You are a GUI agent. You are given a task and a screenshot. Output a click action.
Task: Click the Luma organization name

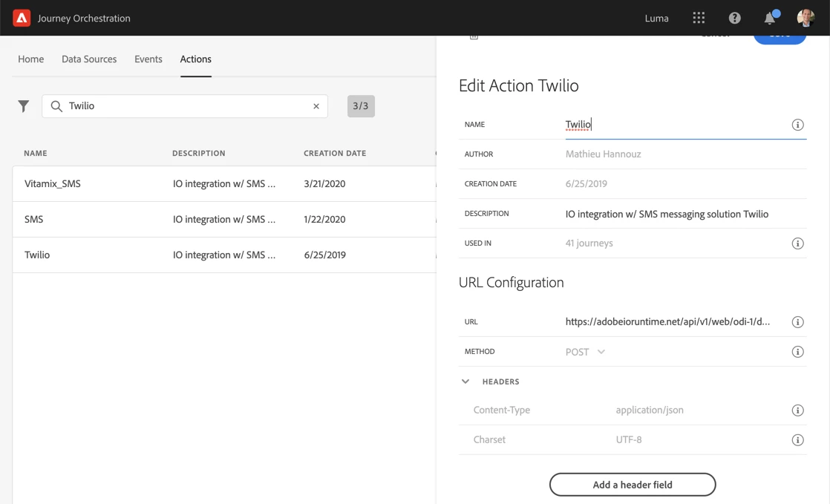[x=656, y=18]
